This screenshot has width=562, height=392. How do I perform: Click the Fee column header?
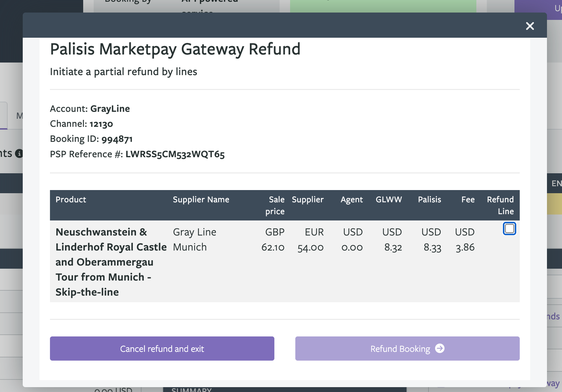click(x=468, y=199)
